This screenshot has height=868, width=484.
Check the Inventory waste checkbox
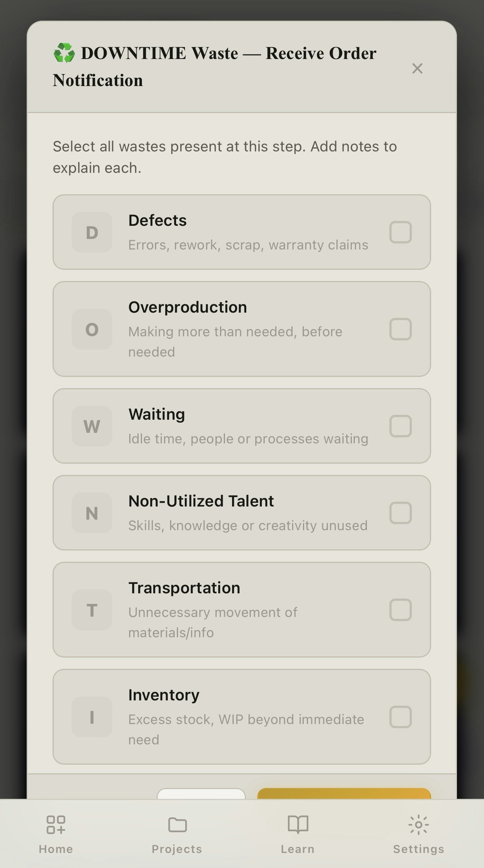pos(401,717)
